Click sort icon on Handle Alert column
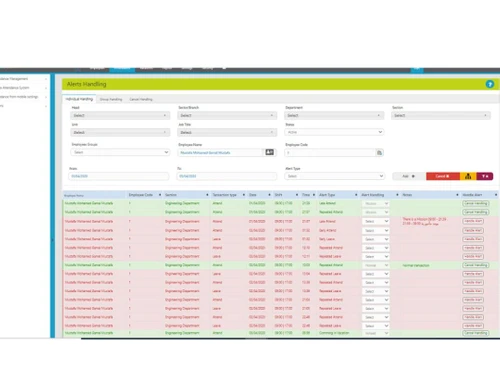The width and height of the screenshot is (500, 375). [x=496, y=195]
